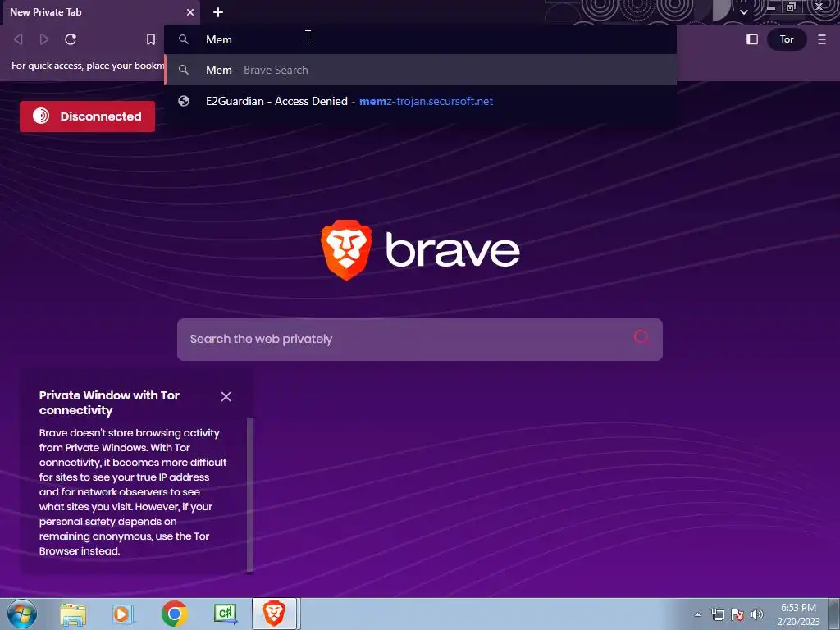Click the magnifier icon in search box

click(x=641, y=337)
